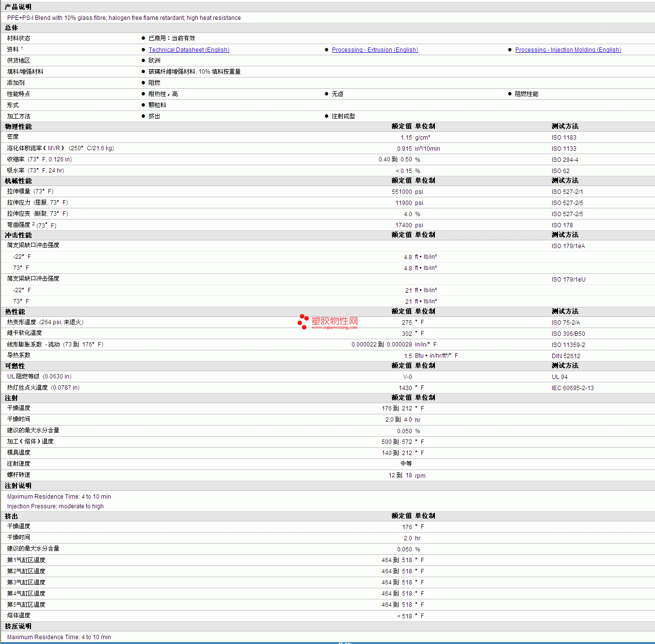
Task: Click the V-0 flame rating value
Action: 407,377
